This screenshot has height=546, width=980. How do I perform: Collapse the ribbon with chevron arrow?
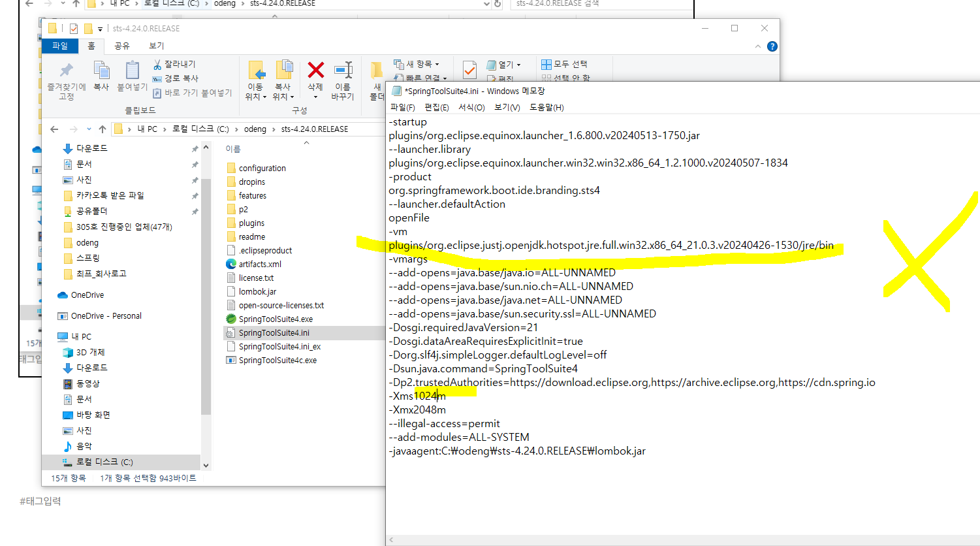click(x=757, y=46)
